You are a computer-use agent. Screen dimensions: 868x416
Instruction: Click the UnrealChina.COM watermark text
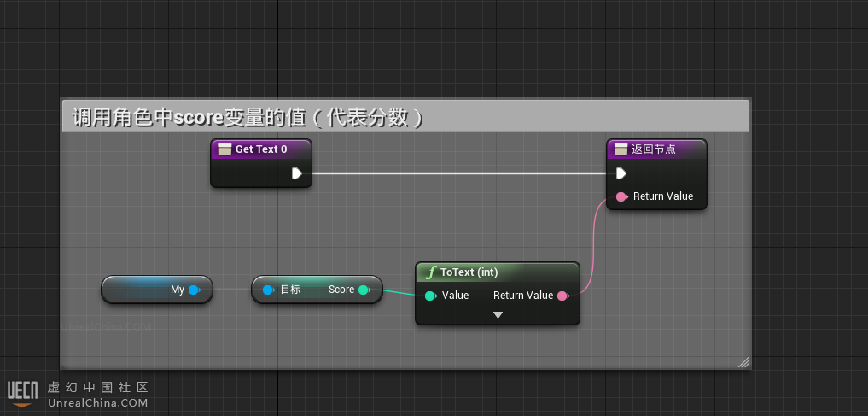[x=98, y=403]
